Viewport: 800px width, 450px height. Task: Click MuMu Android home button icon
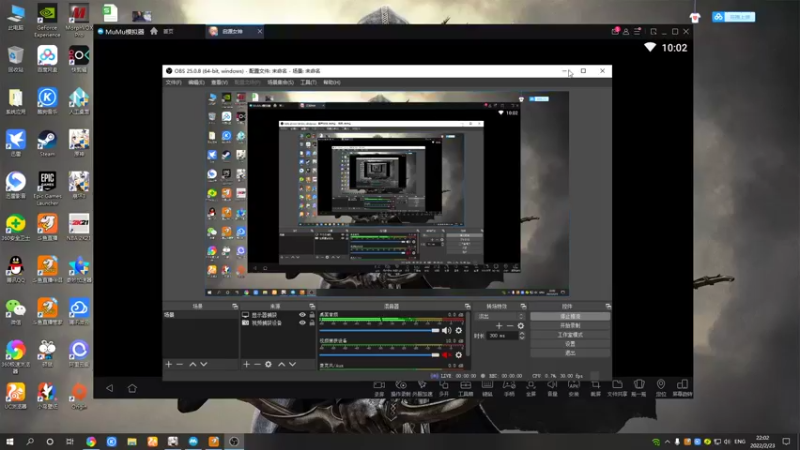click(x=132, y=388)
